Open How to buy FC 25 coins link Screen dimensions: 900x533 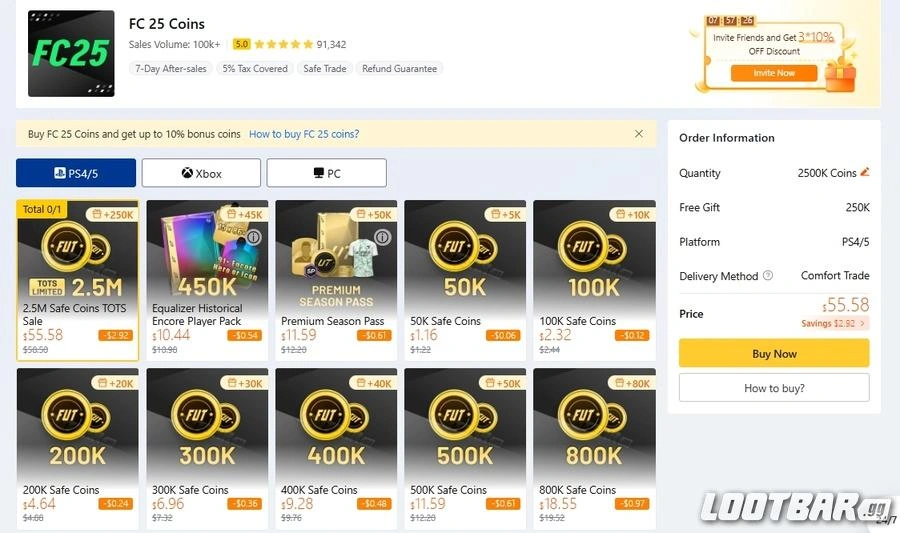pos(304,134)
